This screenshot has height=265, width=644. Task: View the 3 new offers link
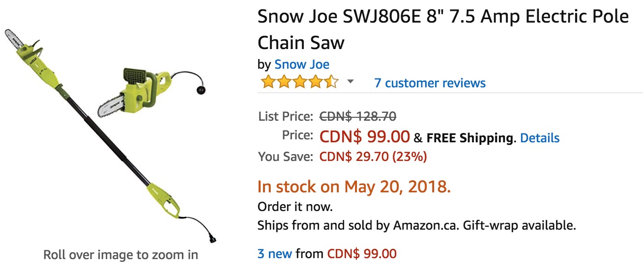pyautogui.click(x=275, y=254)
